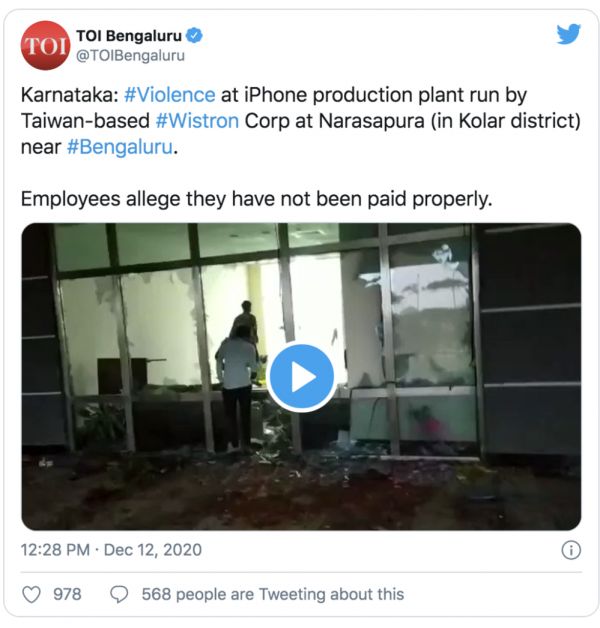Open the #Bengaluru hashtag

[x=120, y=147]
